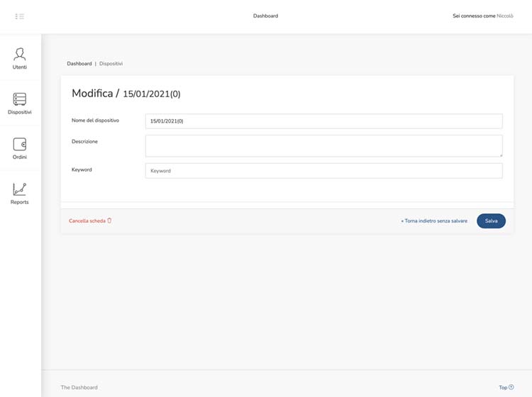
Task: Go to Ordini via the wallet icon
Action: (x=20, y=144)
